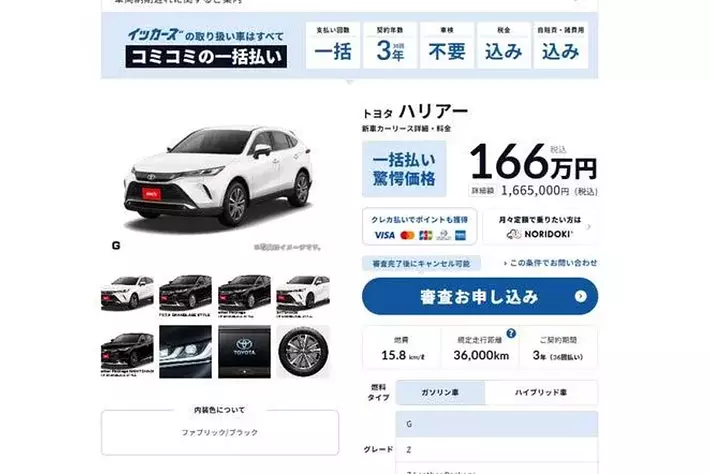Click the 審査お申し込み button
The width and height of the screenshot is (710, 474).
480,297
